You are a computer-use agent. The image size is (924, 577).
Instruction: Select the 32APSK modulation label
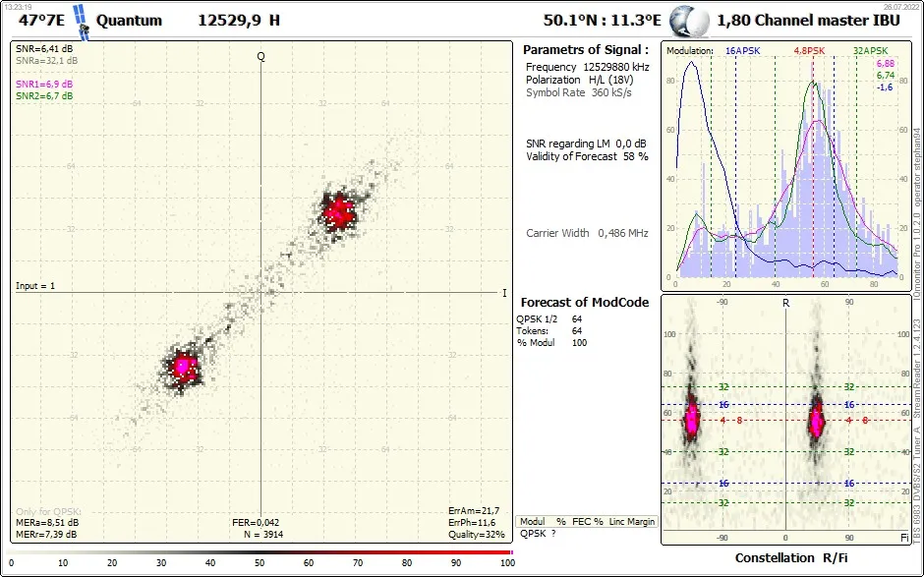pos(870,51)
